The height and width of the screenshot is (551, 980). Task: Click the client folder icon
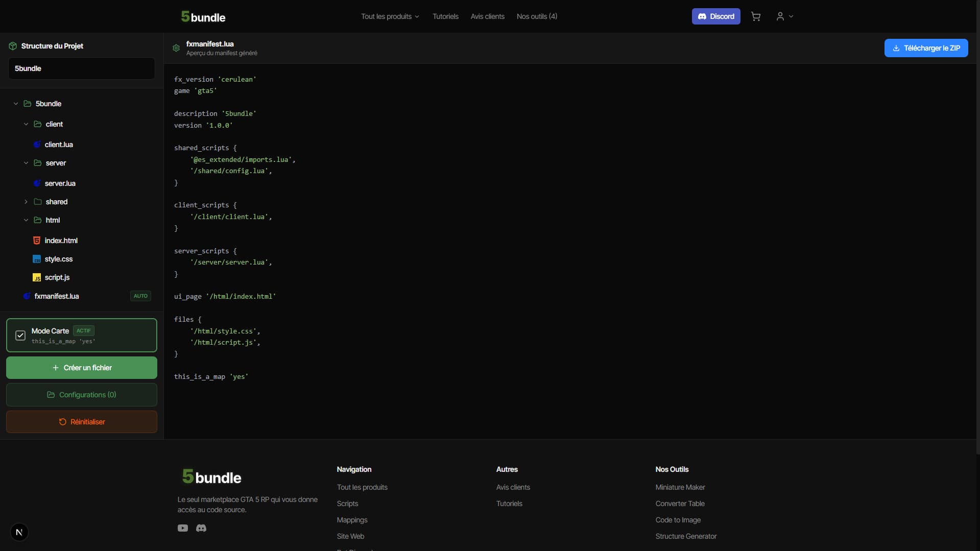pos(38,124)
